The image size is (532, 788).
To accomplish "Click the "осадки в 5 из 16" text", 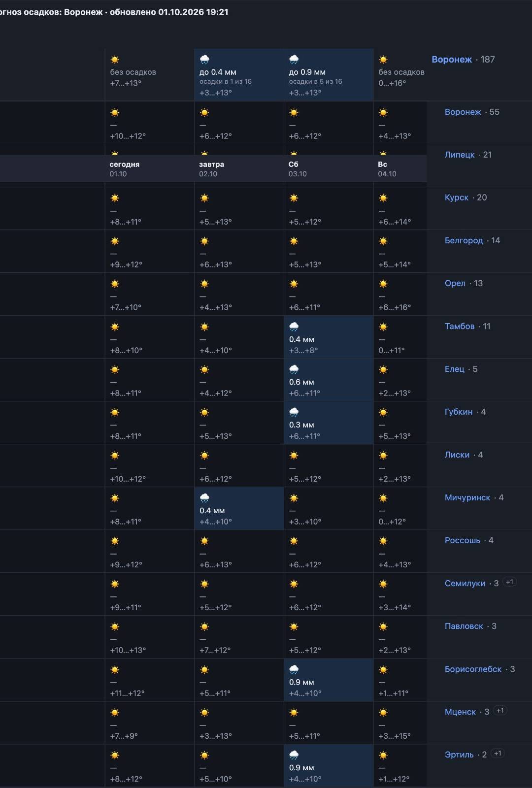I will 315,82.
